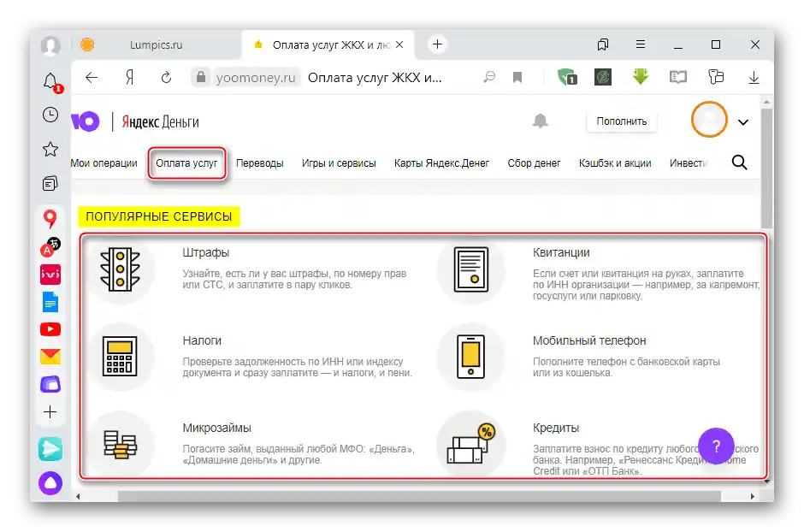Open the receipt Квитанции icon
Viewport: 804px width, 532px height.
pyautogui.click(x=470, y=269)
